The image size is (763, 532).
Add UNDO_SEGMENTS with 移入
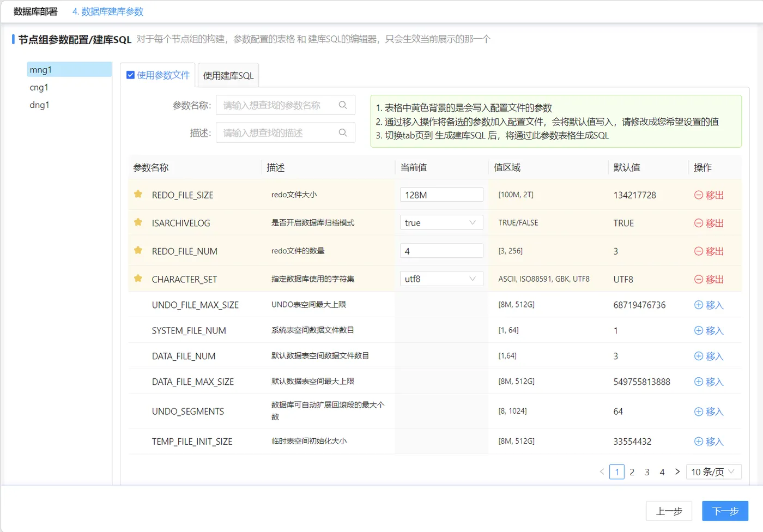[x=709, y=412]
